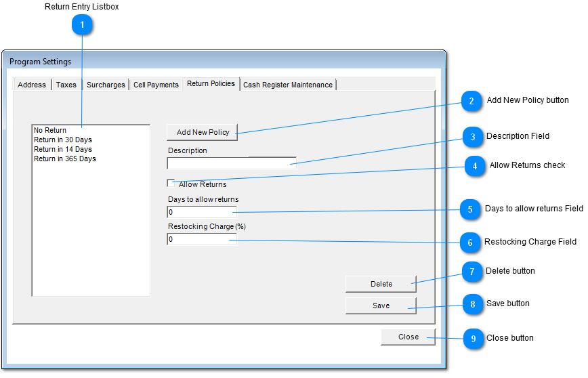
Task: Go to the Cell Payments tab
Action: 156,85
